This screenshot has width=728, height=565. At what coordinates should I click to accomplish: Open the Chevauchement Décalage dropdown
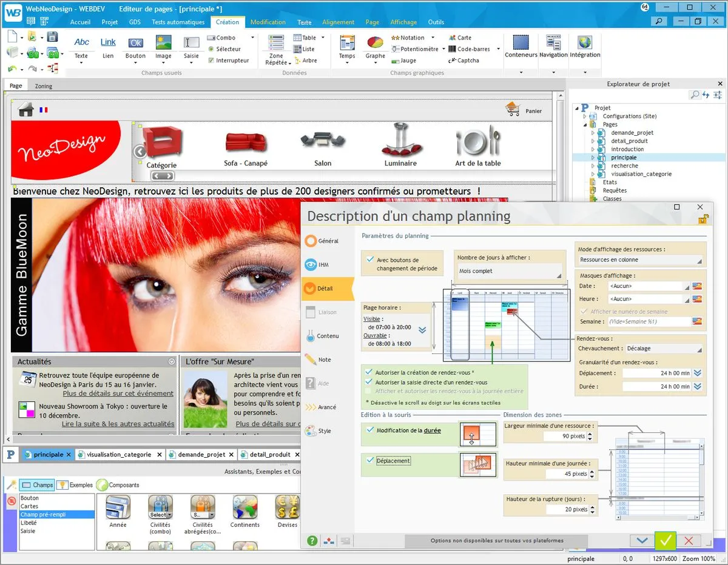[664, 349]
